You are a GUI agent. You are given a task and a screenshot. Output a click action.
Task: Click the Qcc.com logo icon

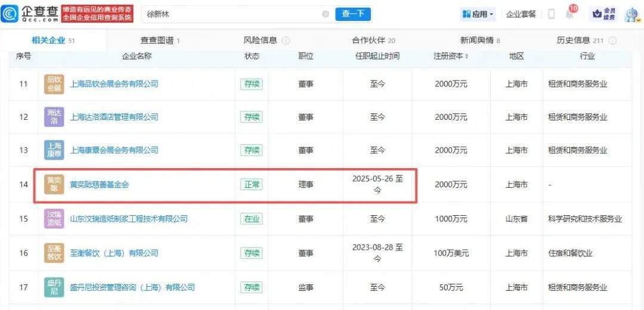pos(10,14)
